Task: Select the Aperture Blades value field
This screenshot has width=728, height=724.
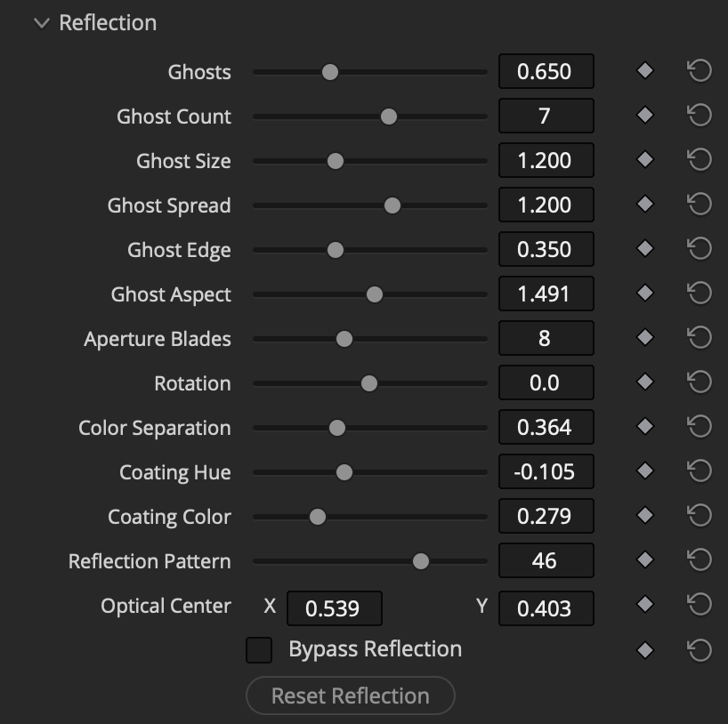Action: pos(546,338)
